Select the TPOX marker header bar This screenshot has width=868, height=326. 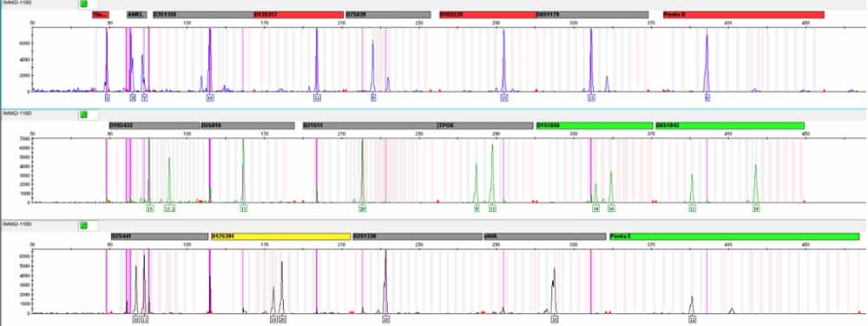(x=485, y=125)
